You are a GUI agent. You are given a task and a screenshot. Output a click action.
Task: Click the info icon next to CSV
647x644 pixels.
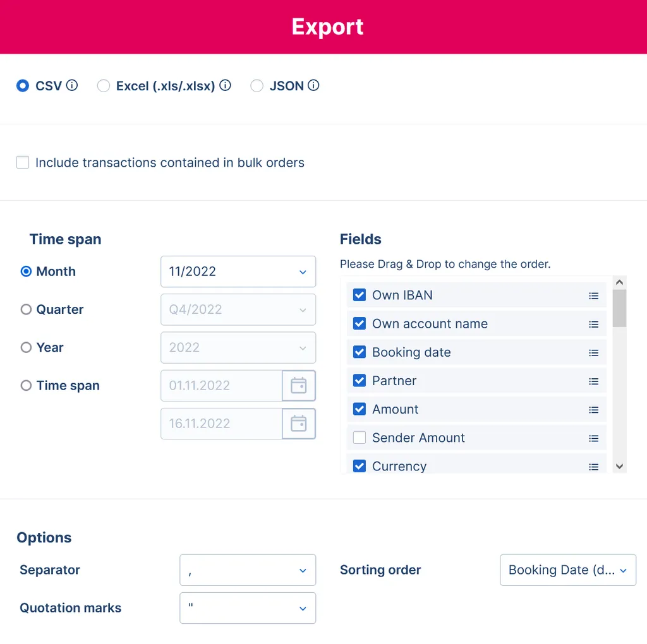(x=72, y=85)
